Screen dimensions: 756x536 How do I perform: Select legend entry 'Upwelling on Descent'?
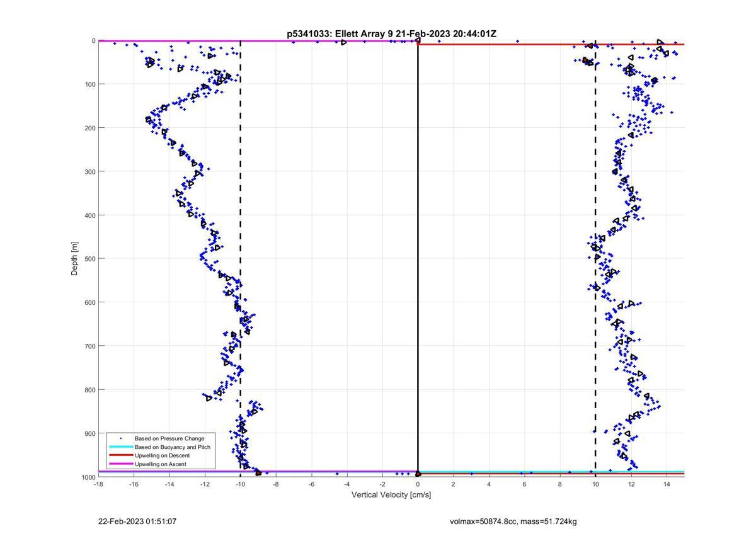click(162, 455)
